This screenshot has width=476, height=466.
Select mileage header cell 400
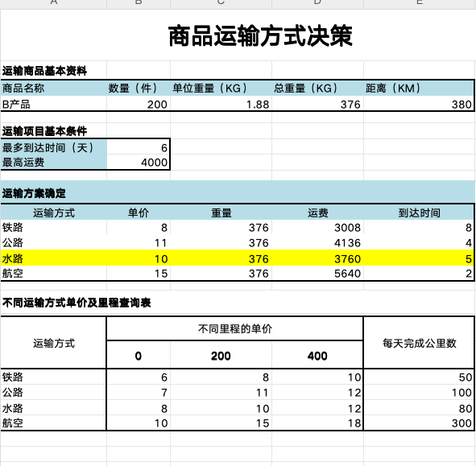click(x=317, y=355)
